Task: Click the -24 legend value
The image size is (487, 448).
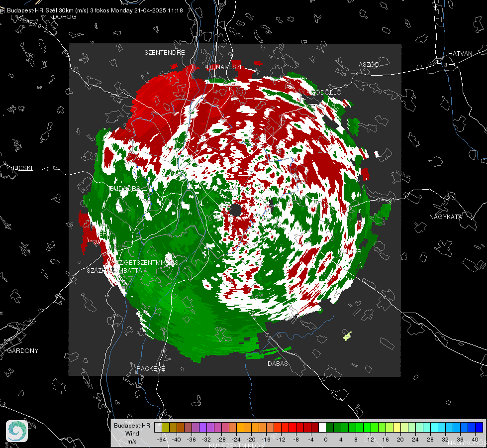Action: (236, 440)
